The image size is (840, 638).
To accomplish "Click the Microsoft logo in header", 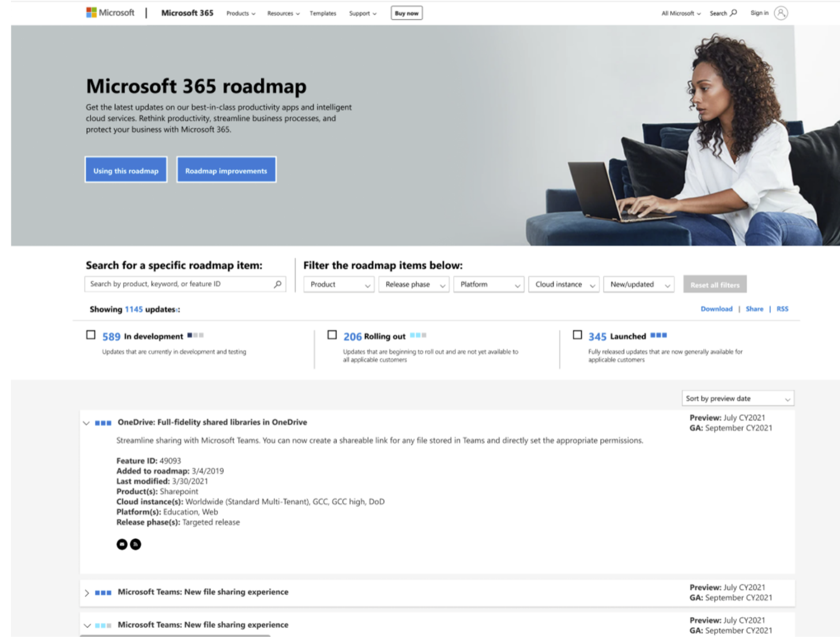I will coord(110,13).
